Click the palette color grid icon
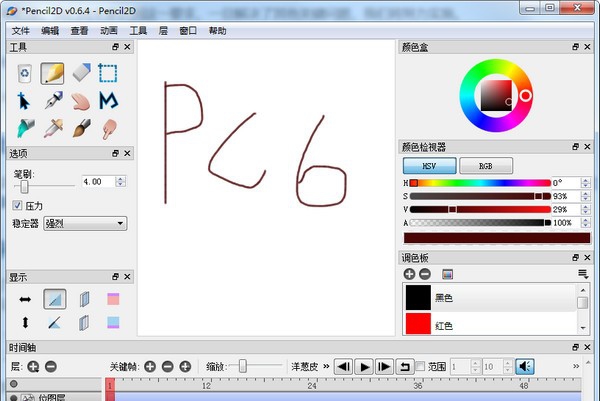 447,274
